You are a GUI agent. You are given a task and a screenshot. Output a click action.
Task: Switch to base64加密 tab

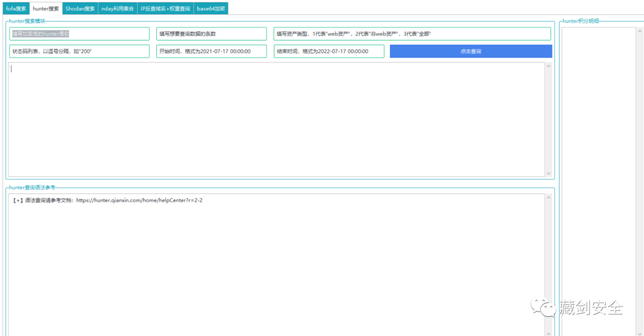click(x=210, y=8)
